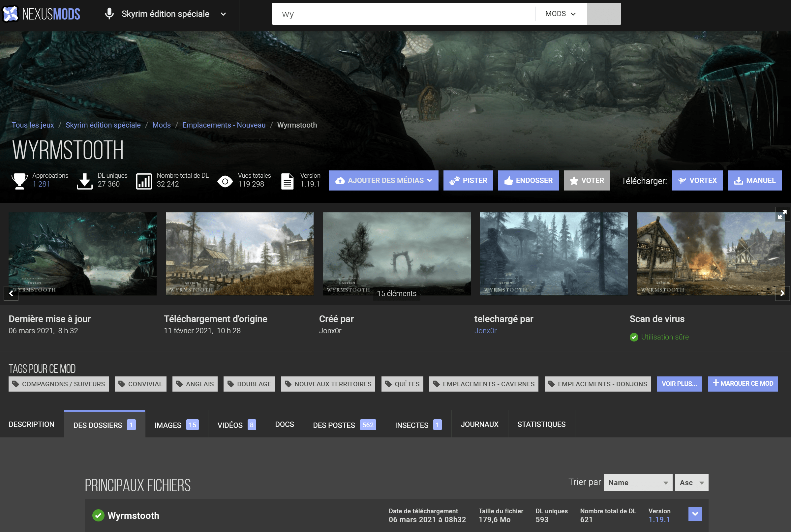Screen dimensions: 791x532
Task: Select the 'Emplacements - Donjons' tag
Action: [597, 384]
